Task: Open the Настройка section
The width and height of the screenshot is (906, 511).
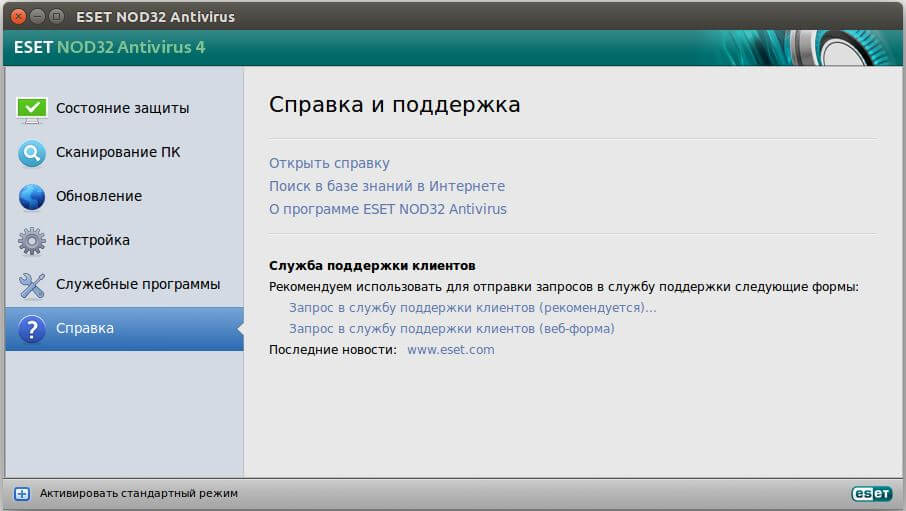Action: [124, 240]
